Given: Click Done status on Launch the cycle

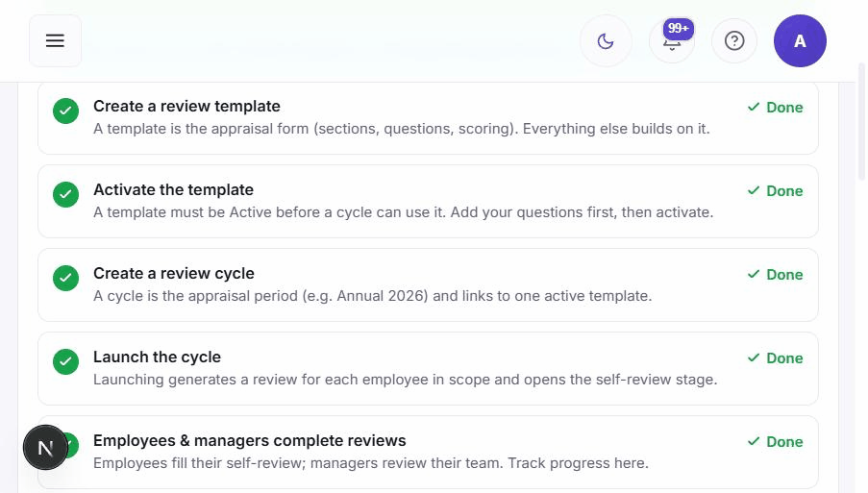Looking at the screenshot, I should 775,358.
